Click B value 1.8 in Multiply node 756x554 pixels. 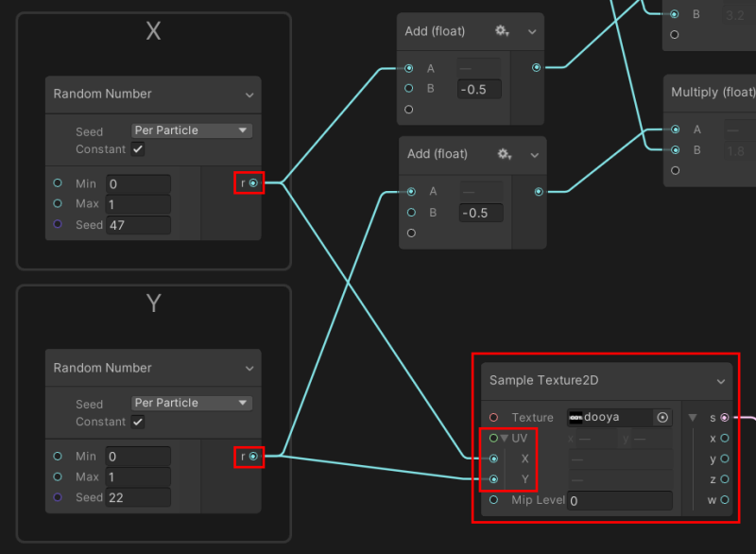[x=739, y=151]
